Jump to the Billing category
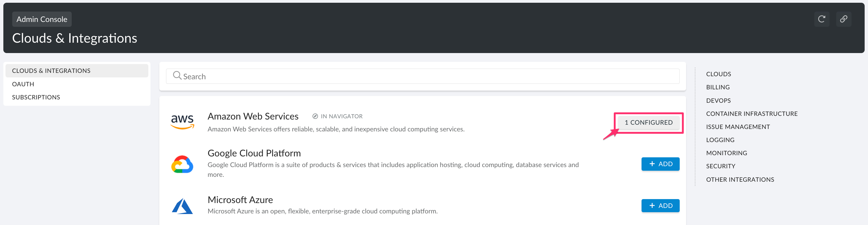 [x=718, y=87]
